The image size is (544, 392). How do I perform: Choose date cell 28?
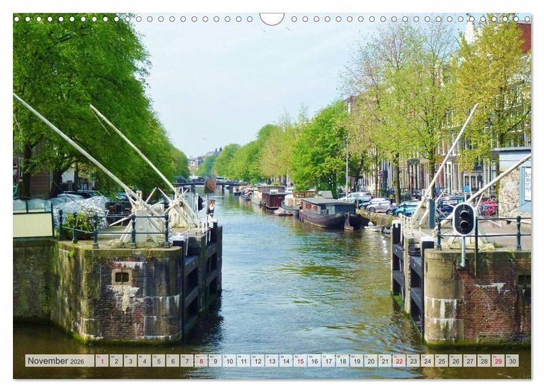pyautogui.click(x=484, y=361)
